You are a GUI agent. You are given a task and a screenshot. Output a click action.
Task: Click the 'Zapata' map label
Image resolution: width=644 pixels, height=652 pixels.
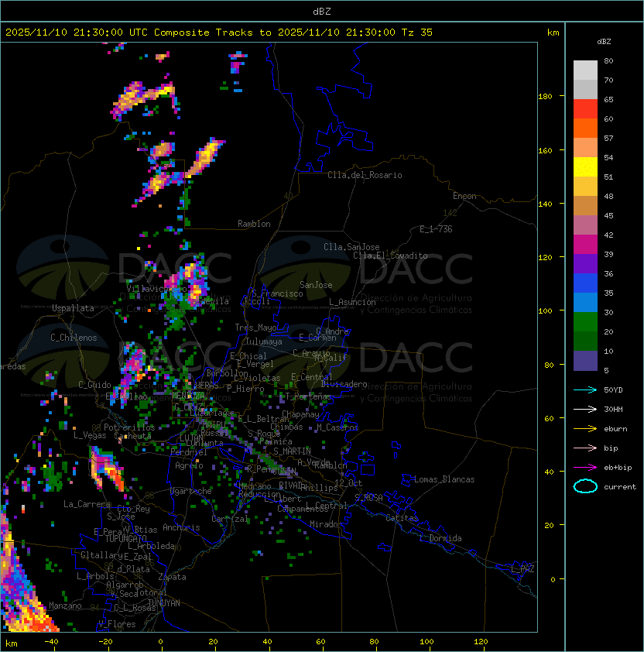172,577
